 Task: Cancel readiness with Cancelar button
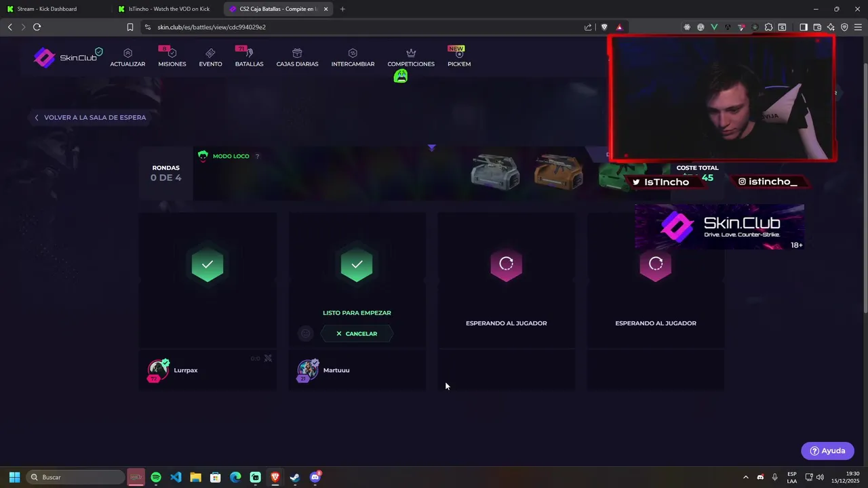click(x=357, y=333)
